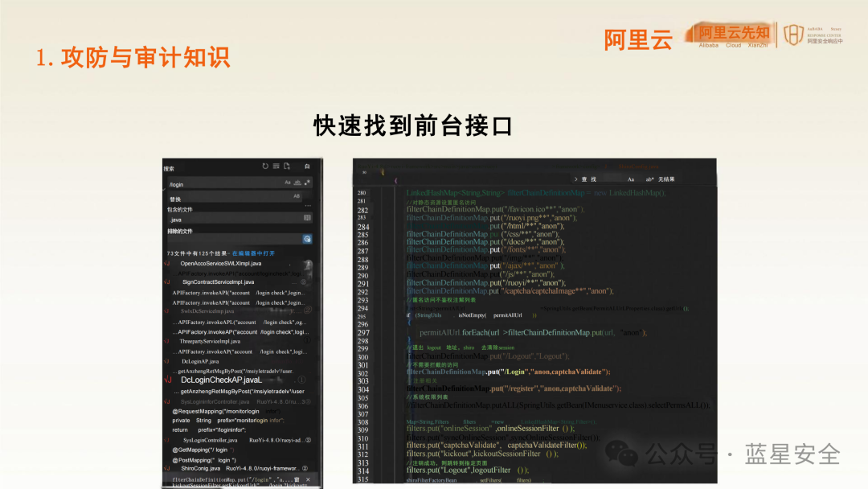Click the Aa match-case icon in editor Find widget
868x489 pixels.
[x=629, y=180]
